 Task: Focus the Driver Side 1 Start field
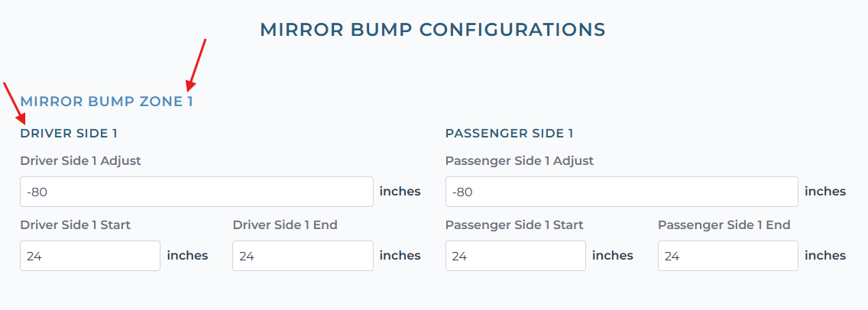point(90,256)
